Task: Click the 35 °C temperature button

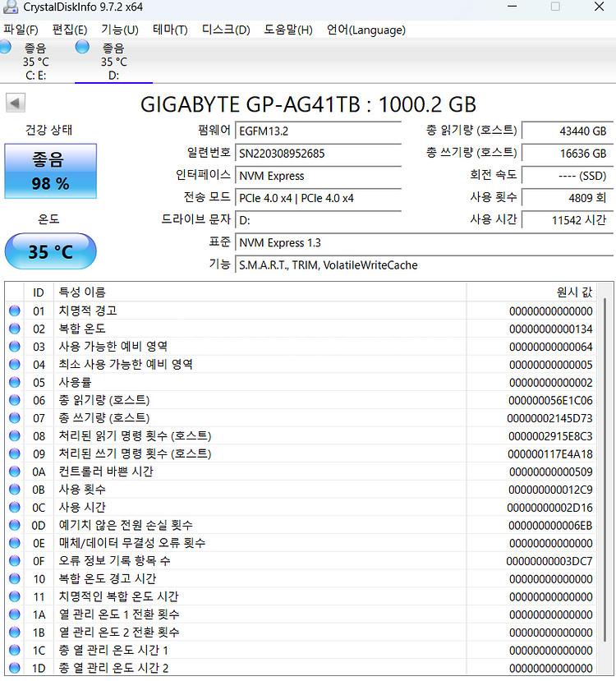Action: coord(50,251)
